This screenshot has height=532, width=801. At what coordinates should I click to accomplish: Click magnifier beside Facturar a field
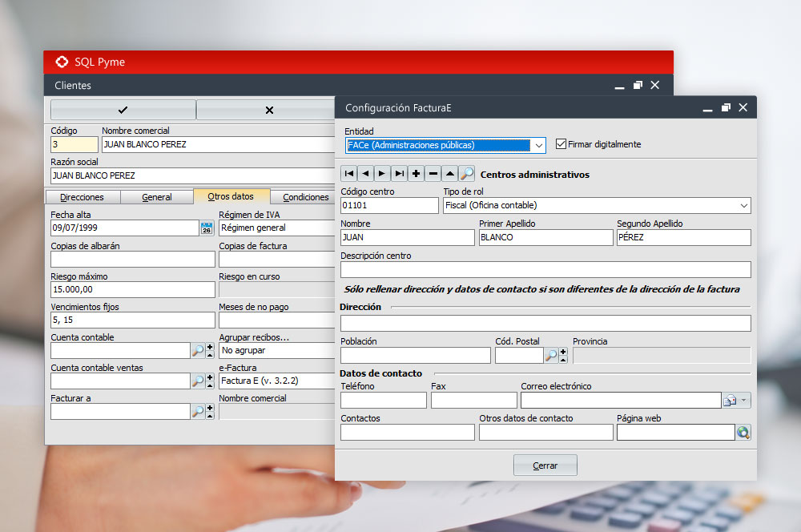(198, 411)
